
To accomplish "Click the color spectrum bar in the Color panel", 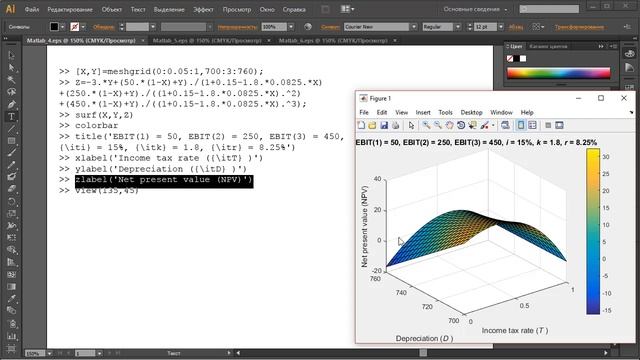I will (x=558, y=73).
